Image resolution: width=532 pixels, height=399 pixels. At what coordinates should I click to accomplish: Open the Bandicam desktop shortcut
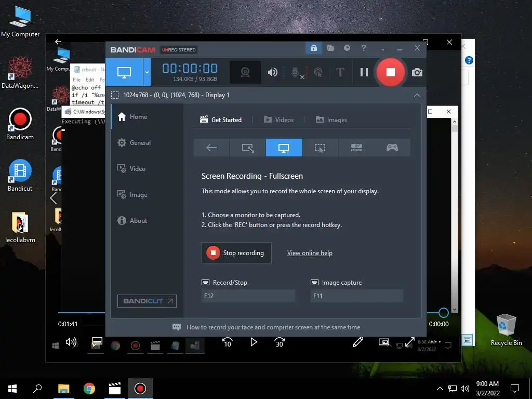[20, 124]
